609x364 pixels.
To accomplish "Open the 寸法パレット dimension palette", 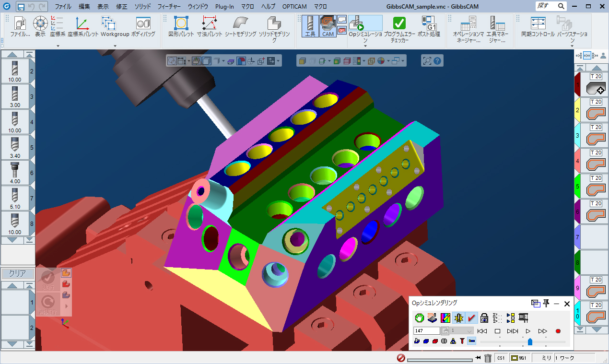I will click(209, 27).
